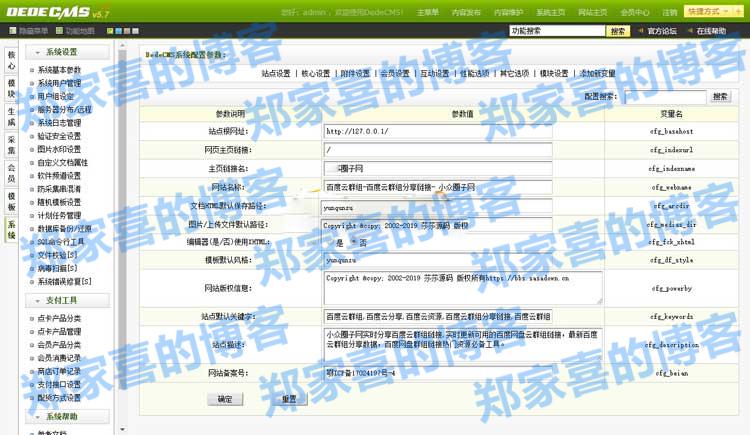Image resolution: width=750 pixels, height=435 pixels.
Task: Click the 网站备案号 input field
Action: 438,373
